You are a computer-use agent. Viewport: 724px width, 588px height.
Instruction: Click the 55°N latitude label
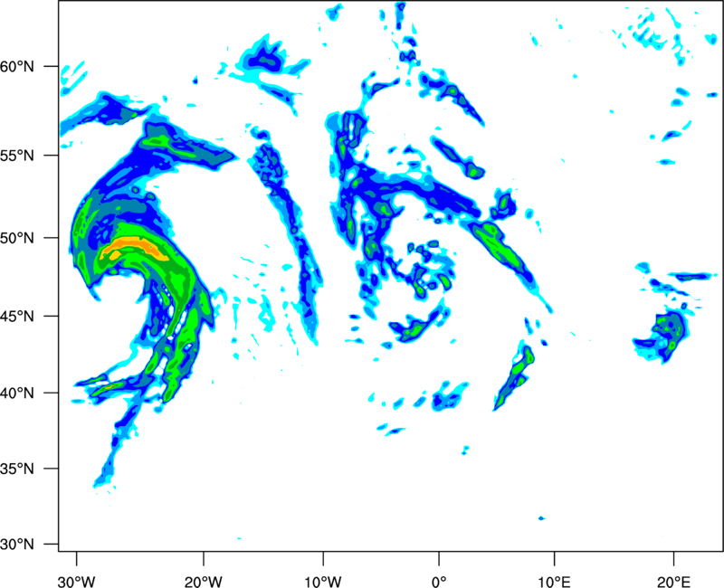pos(17,156)
